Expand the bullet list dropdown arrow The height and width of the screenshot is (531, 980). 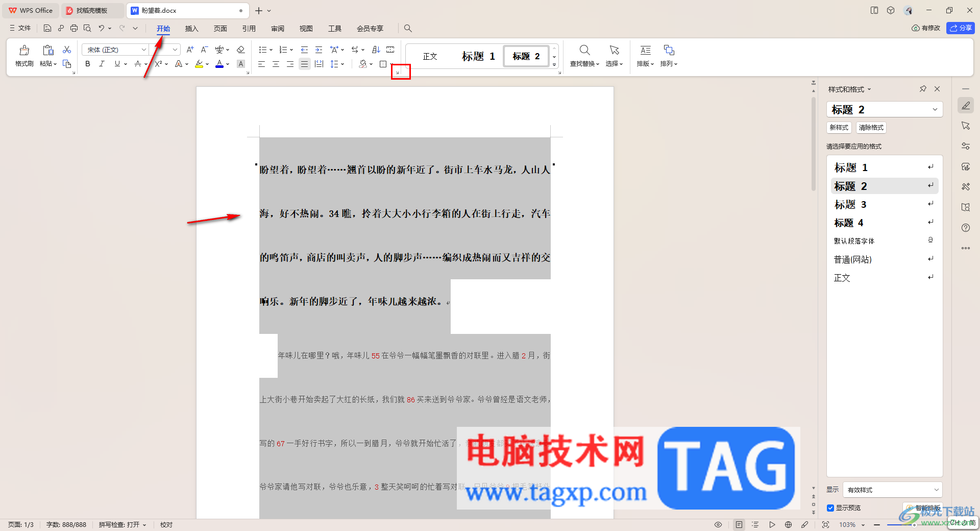271,50
